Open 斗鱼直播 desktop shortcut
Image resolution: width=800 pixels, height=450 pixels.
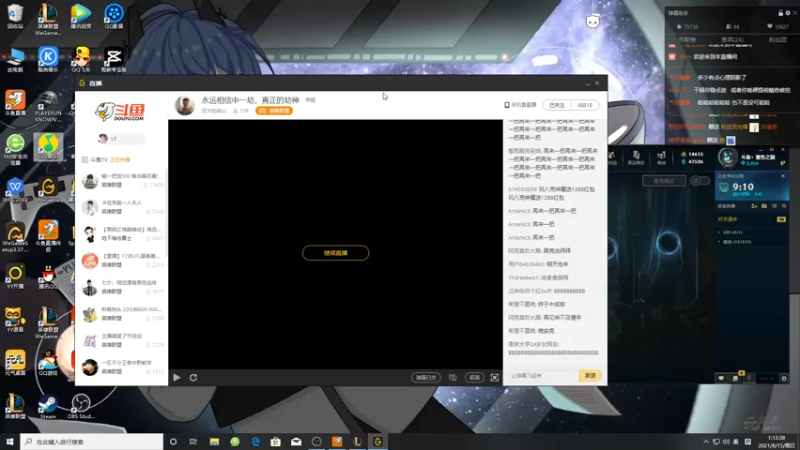pyautogui.click(x=15, y=103)
